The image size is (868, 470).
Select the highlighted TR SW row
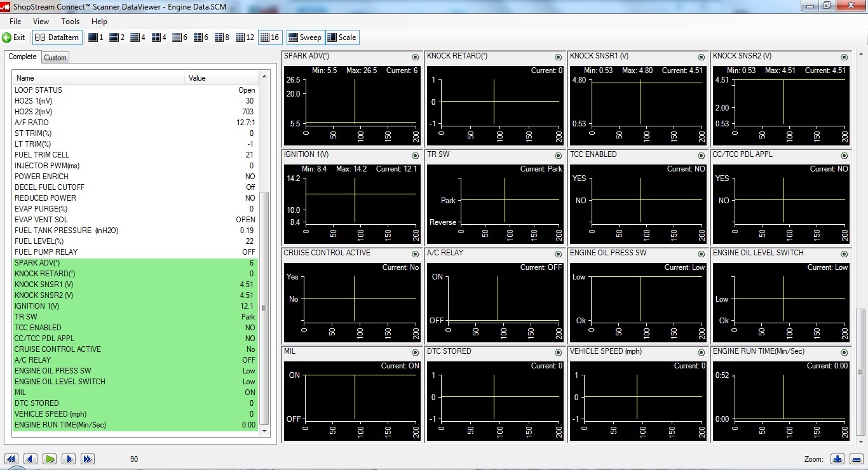click(135, 317)
